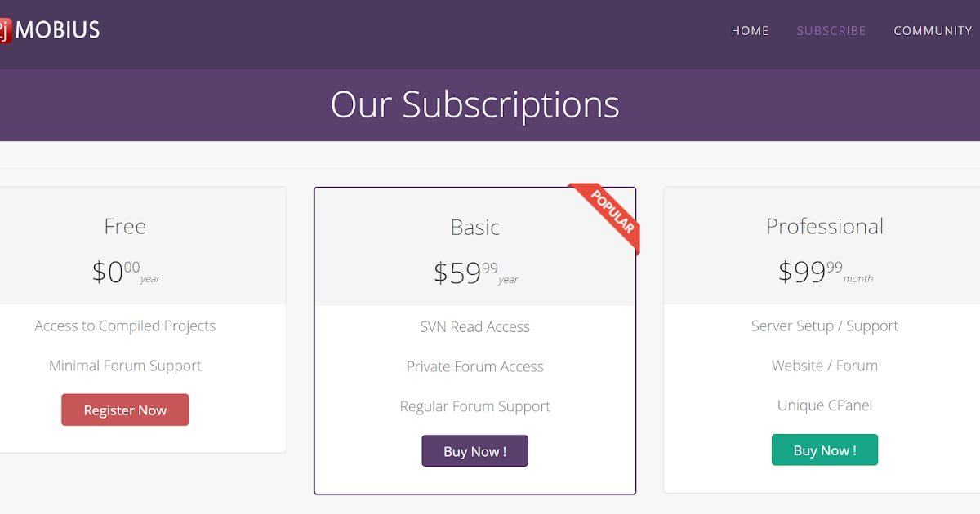
Task: Open the HOME navigation item
Action: [x=750, y=31]
